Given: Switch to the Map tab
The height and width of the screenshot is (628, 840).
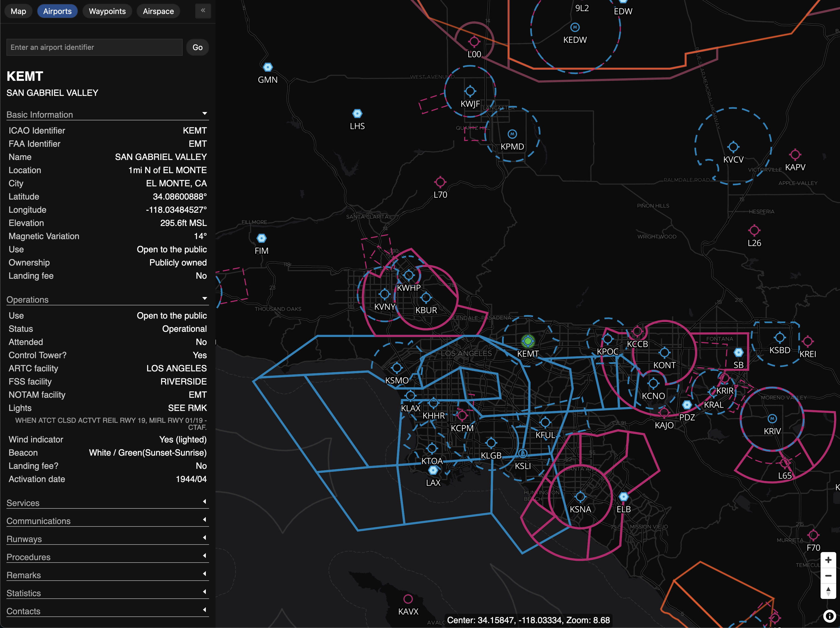Looking at the screenshot, I should pyautogui.click(x=18, y=11).
